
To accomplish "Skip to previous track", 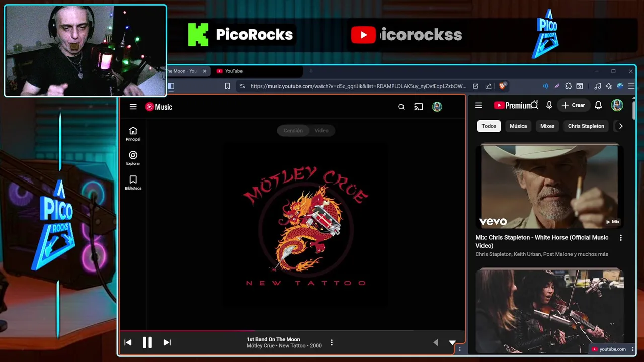I will coord(128,342).
